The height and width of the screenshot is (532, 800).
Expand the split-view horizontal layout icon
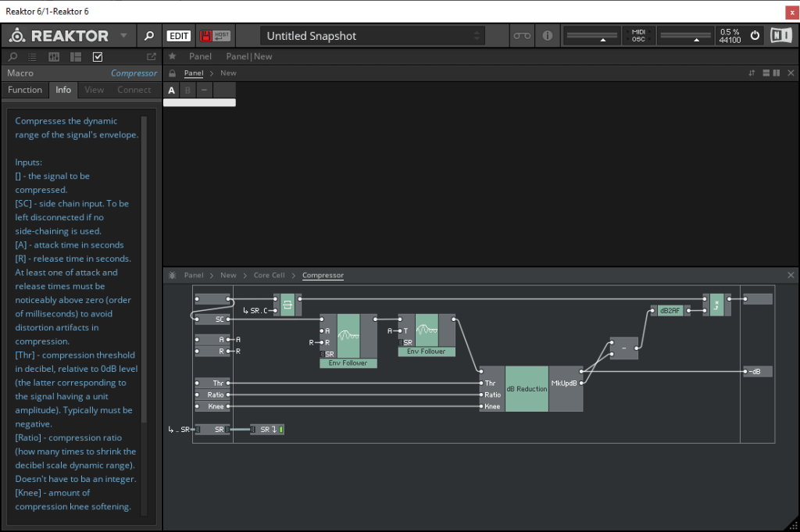point(766,73)
